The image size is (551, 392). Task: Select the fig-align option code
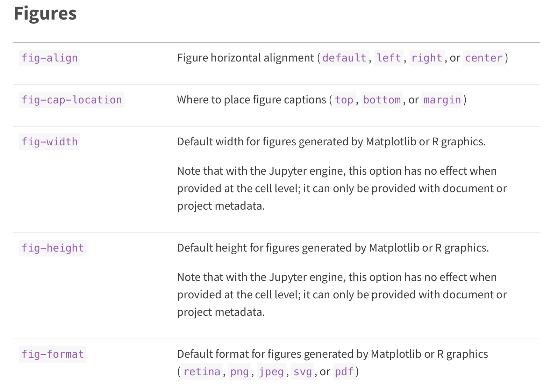tap(50, 58)
